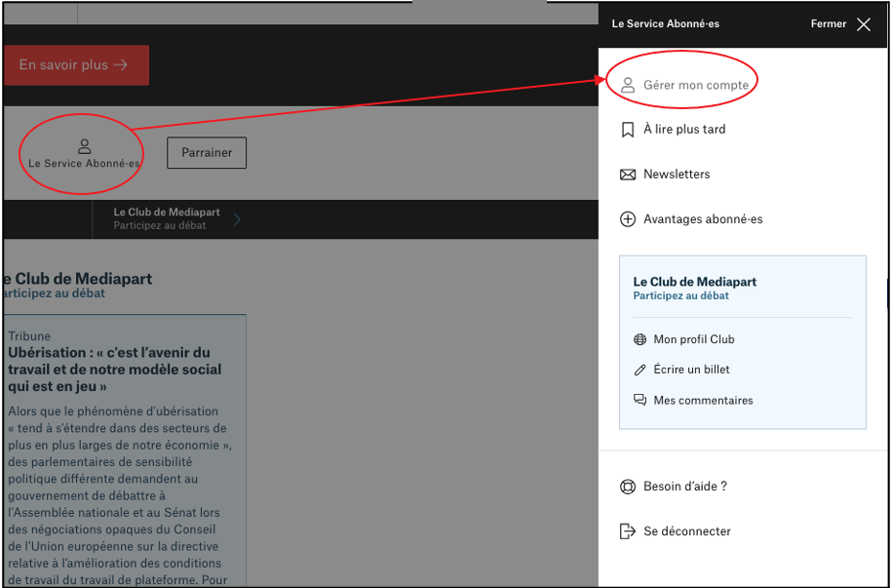Expand Le Club de Mediapart chevron in the dark bar
The image size is (892, 588).
(237, 219)
